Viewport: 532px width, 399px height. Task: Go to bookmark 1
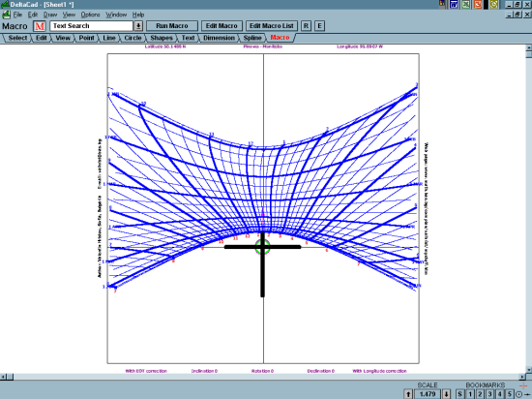(x=470, y=394)
